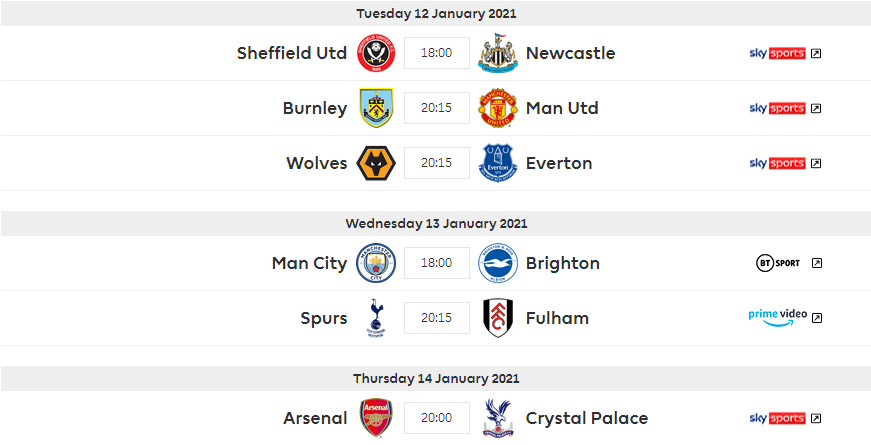The width and height of the screenshot is (871, 445).
Task: Click the Arsenal cannon crest
Action: 376,418
